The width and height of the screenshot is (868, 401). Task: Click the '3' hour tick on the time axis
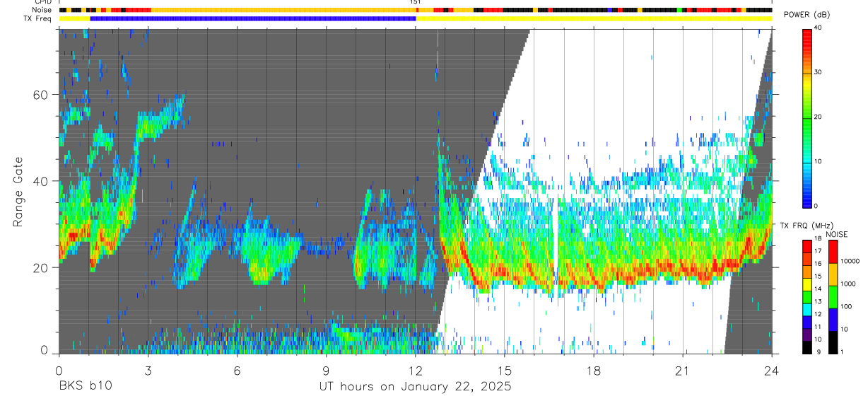(148, 371)
